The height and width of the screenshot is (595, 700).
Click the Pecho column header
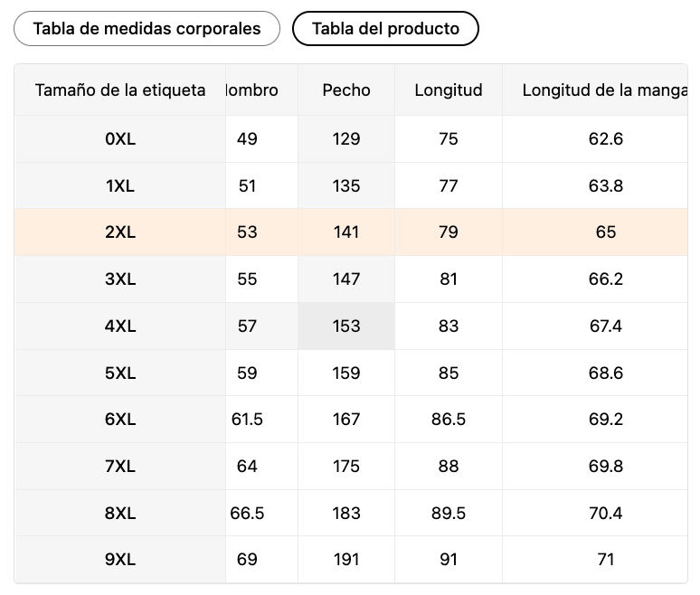click(x=346, y=90)
